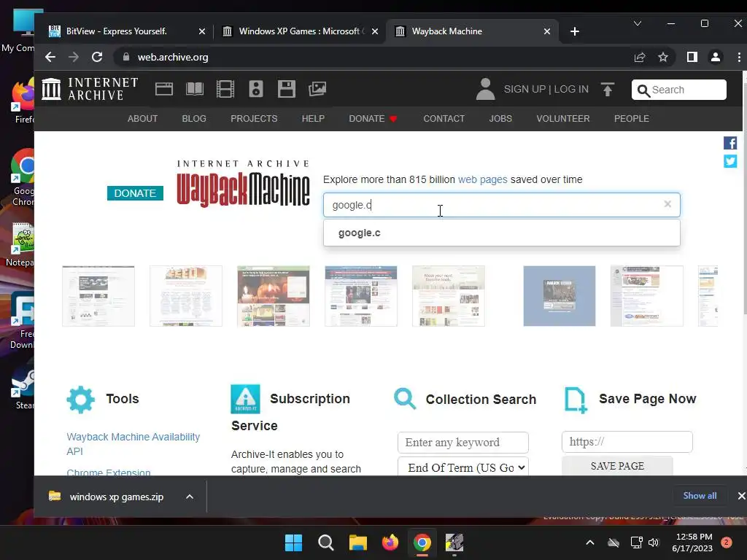Open the DONATE menu item with heart
Screen dimensions: 747x560
pos(373,119)
